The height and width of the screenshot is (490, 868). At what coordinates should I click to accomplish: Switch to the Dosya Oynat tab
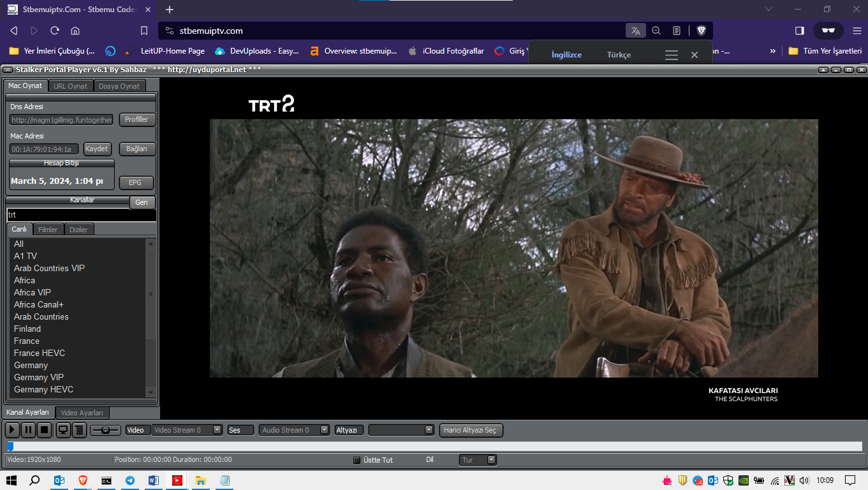click(x=119, y=86)
